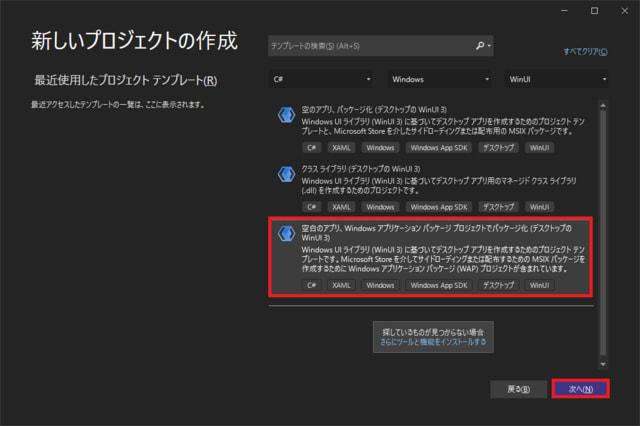Click the すべてクリア(C) link
This screenshot has height=426, width=640.
[x=585, y=50]
